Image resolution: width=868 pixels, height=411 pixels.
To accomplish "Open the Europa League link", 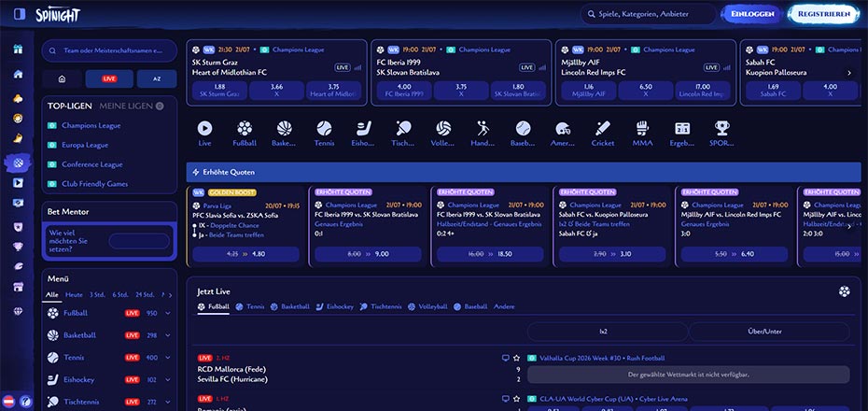I will point(85,145).
